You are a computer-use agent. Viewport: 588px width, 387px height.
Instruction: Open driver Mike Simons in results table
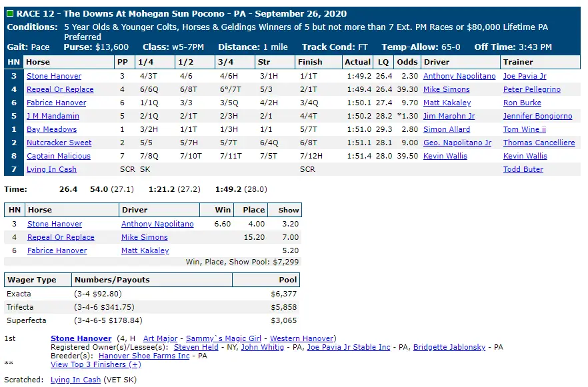446,89
